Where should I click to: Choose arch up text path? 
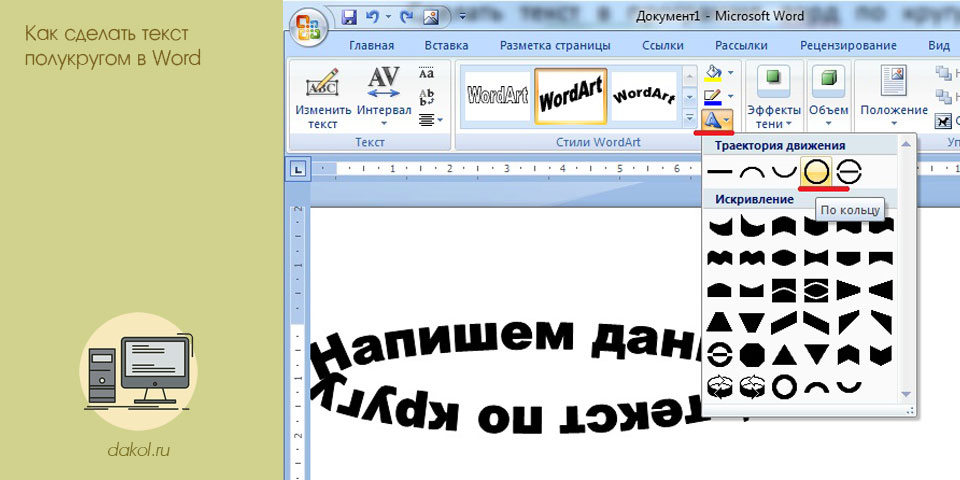coord(752,173)
